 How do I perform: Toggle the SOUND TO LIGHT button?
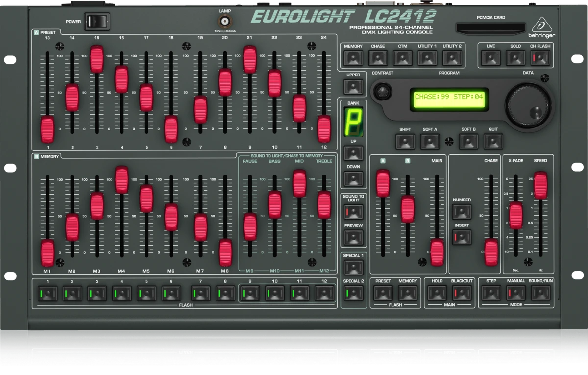pyautogui.click(x=353, y=212)
